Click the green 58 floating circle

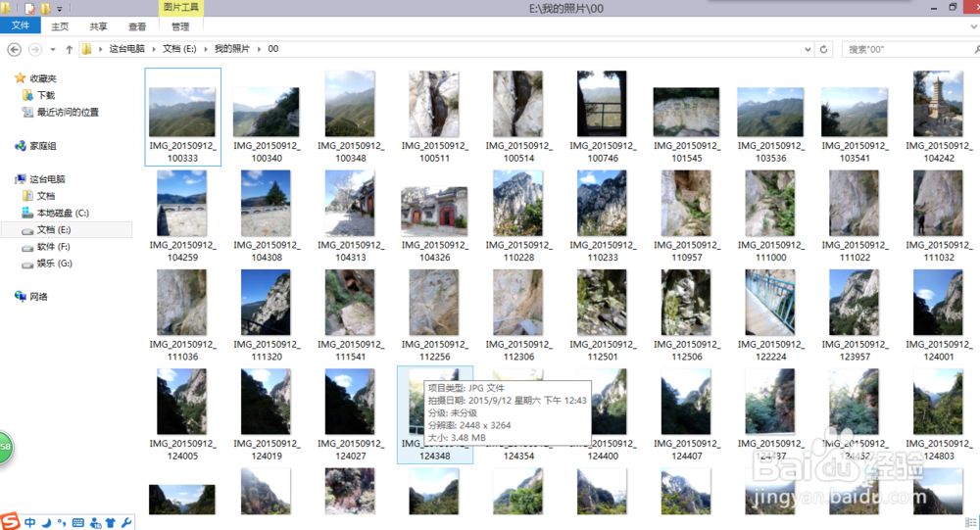coord(5,447)
